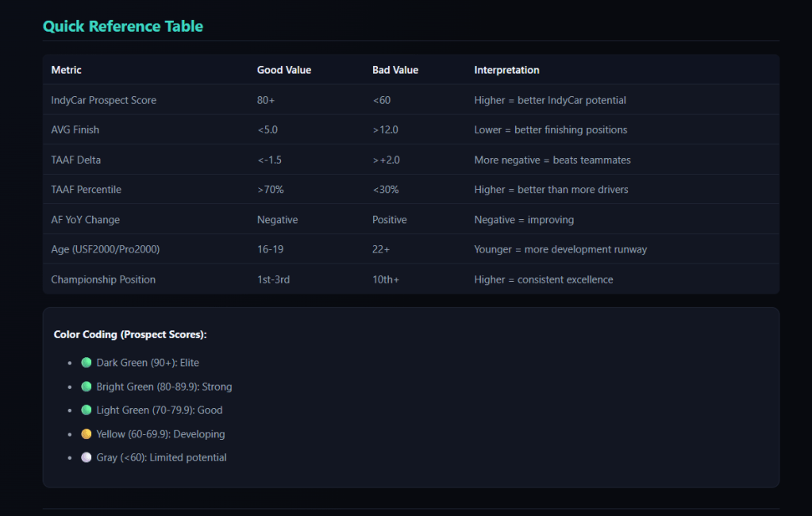Viewport: 812px width, 516px height.
Task: Click the AF YoY Change metric cell
Action: (85, 219)
